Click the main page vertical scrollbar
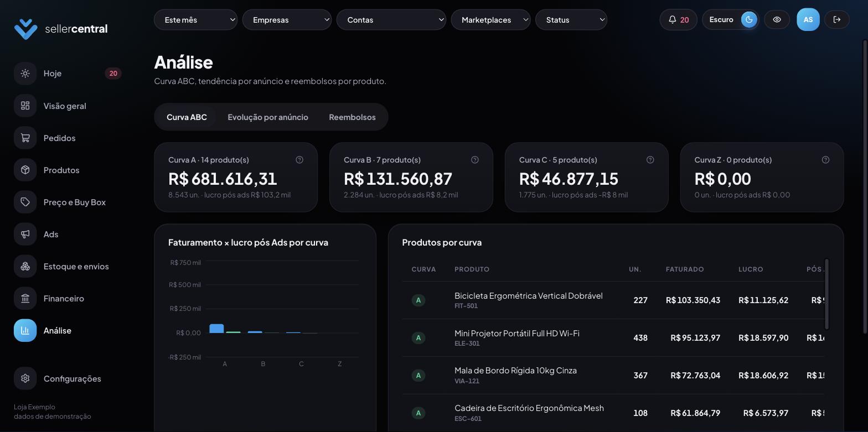The image size is (868, 432). [865, 186]
